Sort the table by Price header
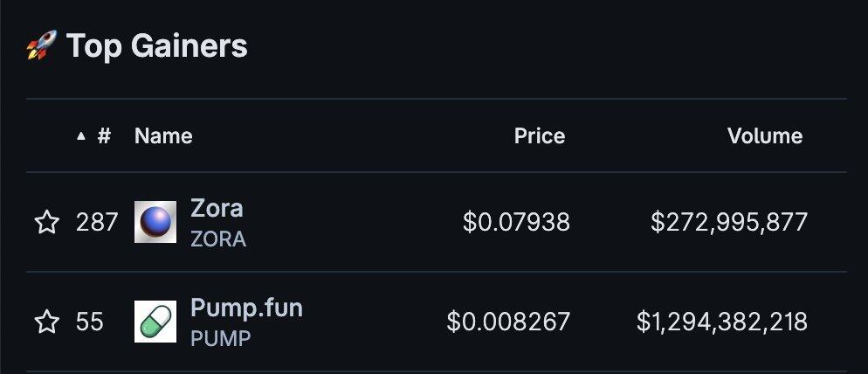The image size is (868, 374). (540, 135)
